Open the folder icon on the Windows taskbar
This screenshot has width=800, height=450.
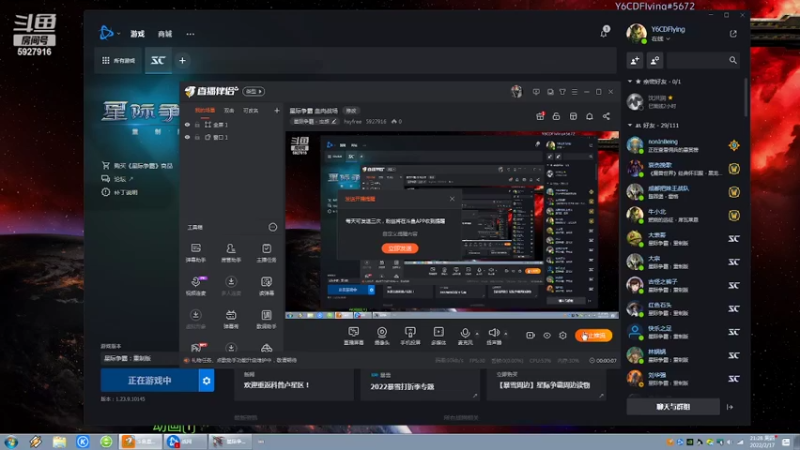(59, 442)
